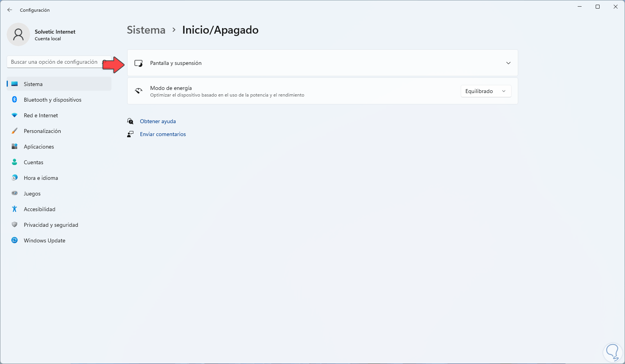Screen dimensions: 625x364
Task: Click the back arrow icon in title bar
Action: pos(10,10)
